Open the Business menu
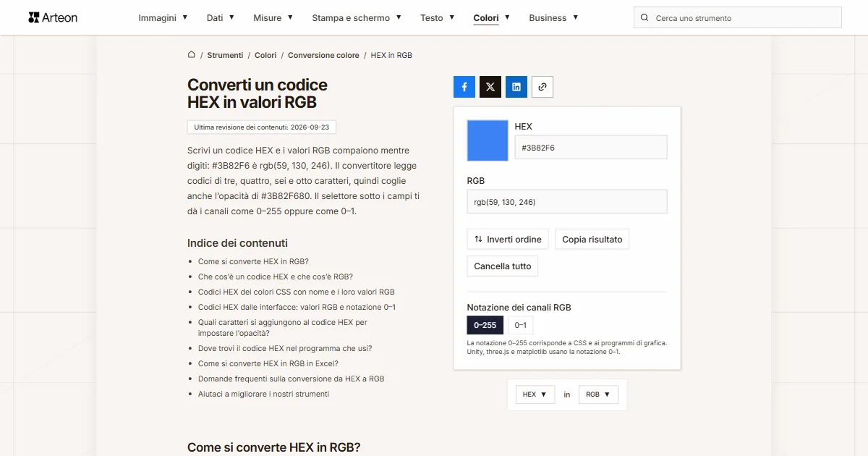This screenshot has width=868, height=456. [554, 17]
